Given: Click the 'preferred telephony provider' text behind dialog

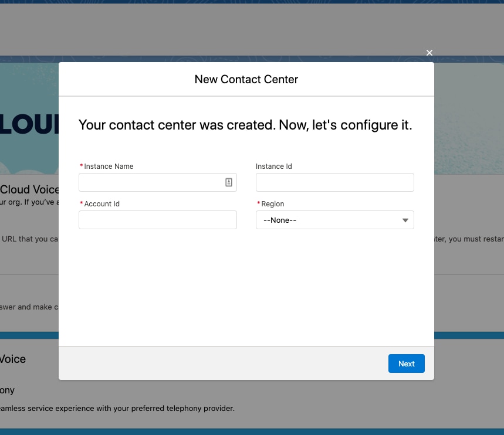Looking at the screenshot, I should tap(183, 409).
